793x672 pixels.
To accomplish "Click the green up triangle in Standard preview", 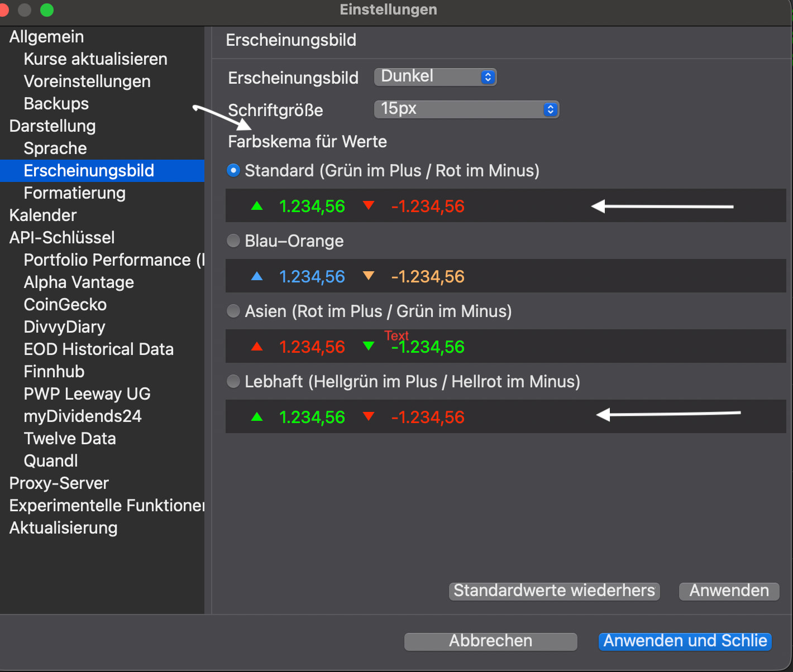I will click(x=257, y=206).
